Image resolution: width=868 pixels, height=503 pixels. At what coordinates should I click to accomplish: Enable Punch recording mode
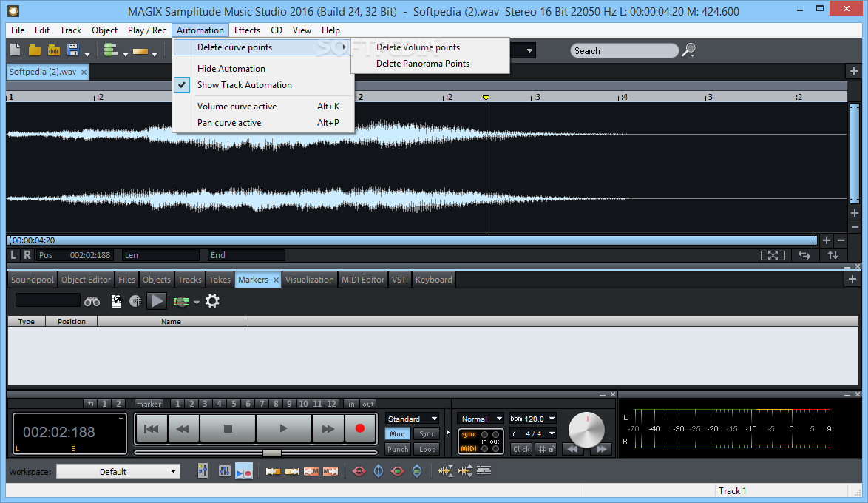398,449
